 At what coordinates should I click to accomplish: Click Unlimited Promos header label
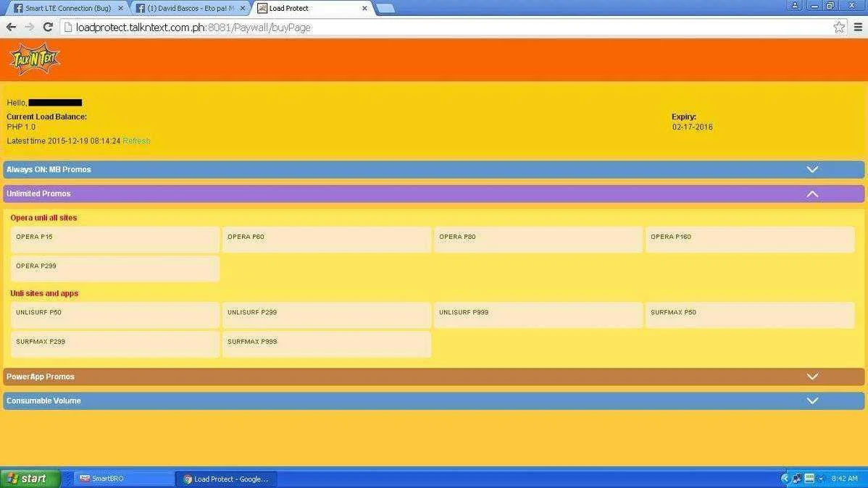[x=38, y=193]
